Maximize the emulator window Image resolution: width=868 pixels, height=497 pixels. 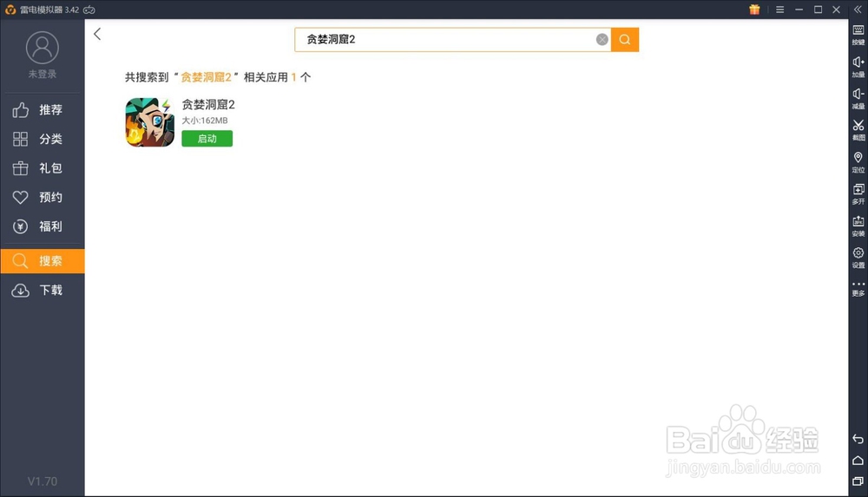pyautogui.click(x=818, y=10)
